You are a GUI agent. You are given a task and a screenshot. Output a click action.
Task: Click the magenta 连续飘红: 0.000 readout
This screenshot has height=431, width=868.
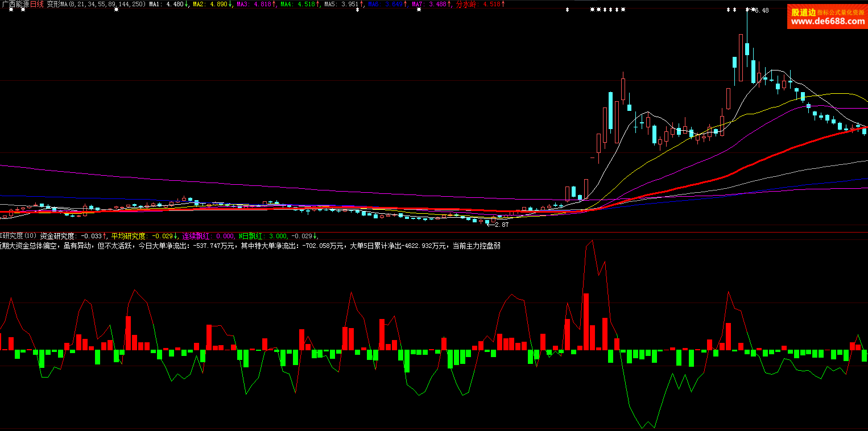point(208,235)
